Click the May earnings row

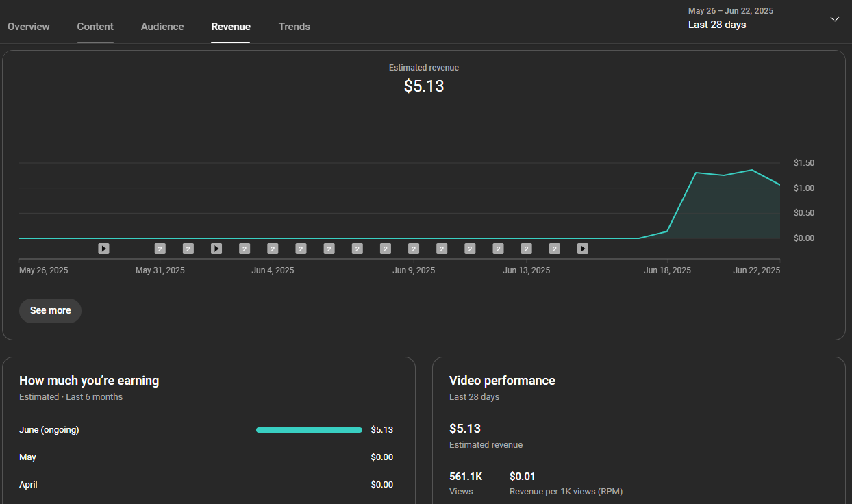coord(206,457)
